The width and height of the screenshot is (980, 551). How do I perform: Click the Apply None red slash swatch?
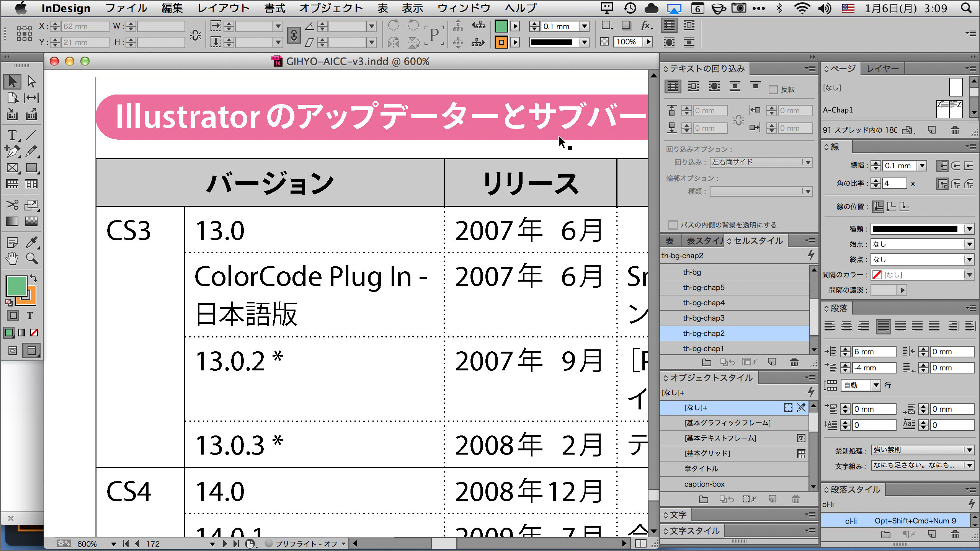34,333
